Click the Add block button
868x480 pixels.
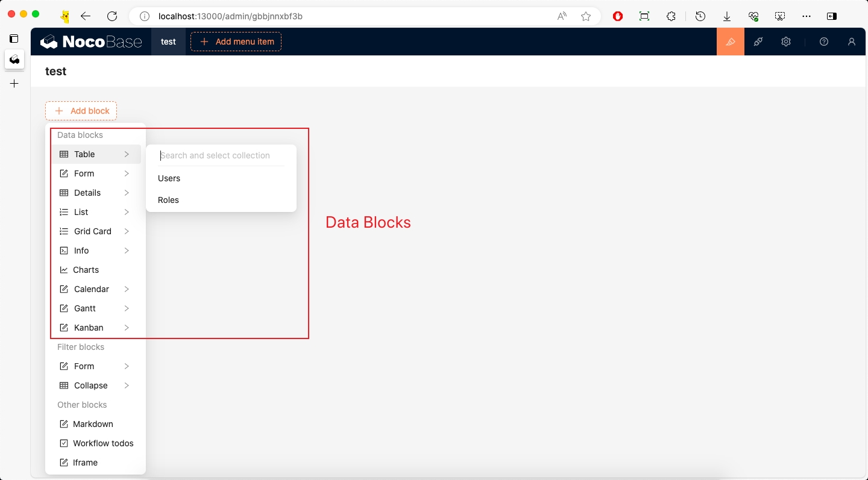[x=81, y=111]
